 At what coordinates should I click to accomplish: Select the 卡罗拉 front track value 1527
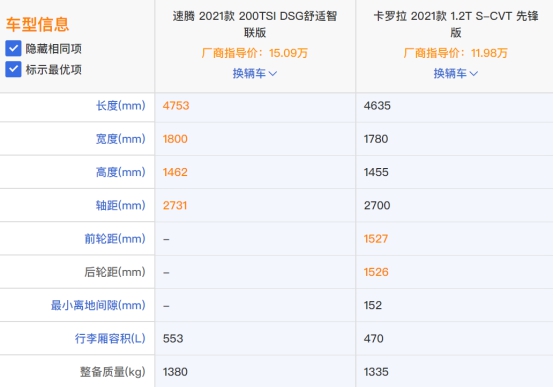coord(376,239)
